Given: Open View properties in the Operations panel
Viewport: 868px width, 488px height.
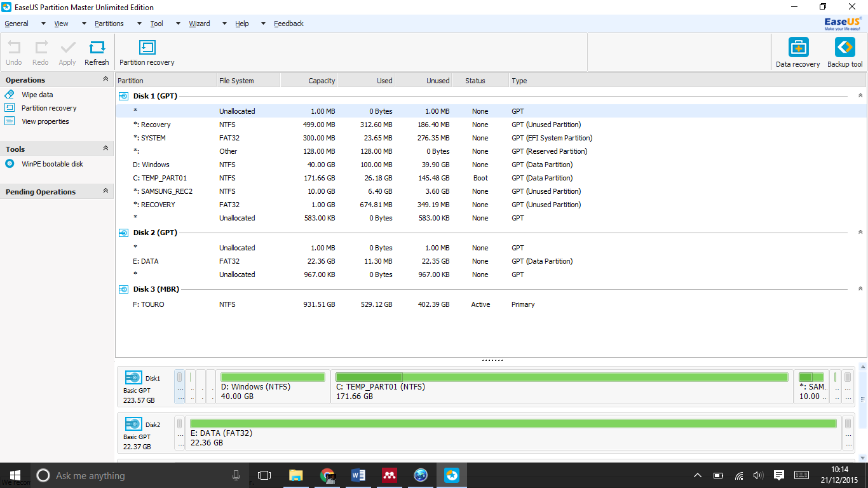Looking at the screenshot, I should coord(45,121).
